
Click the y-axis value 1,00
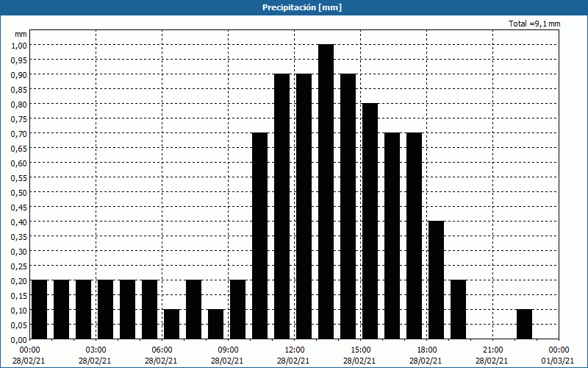[x=20, y=45]
